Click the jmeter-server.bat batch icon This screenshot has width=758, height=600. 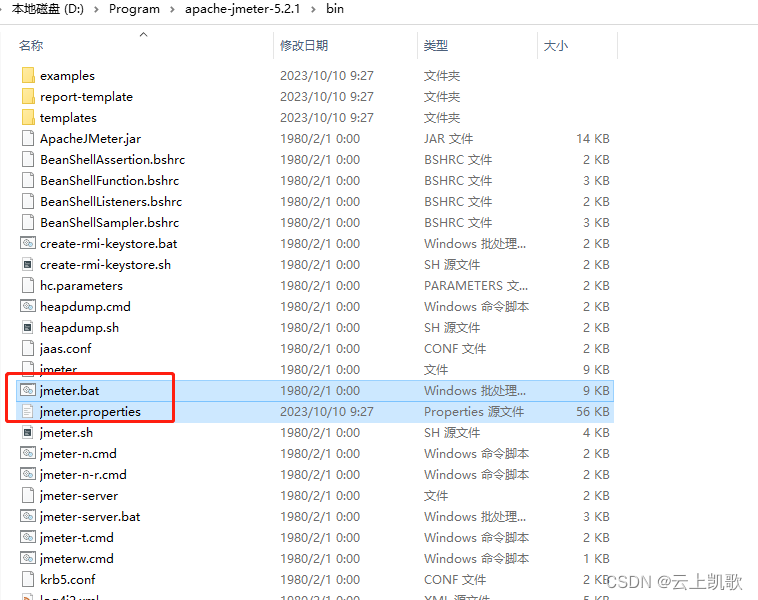pos(28,516)
